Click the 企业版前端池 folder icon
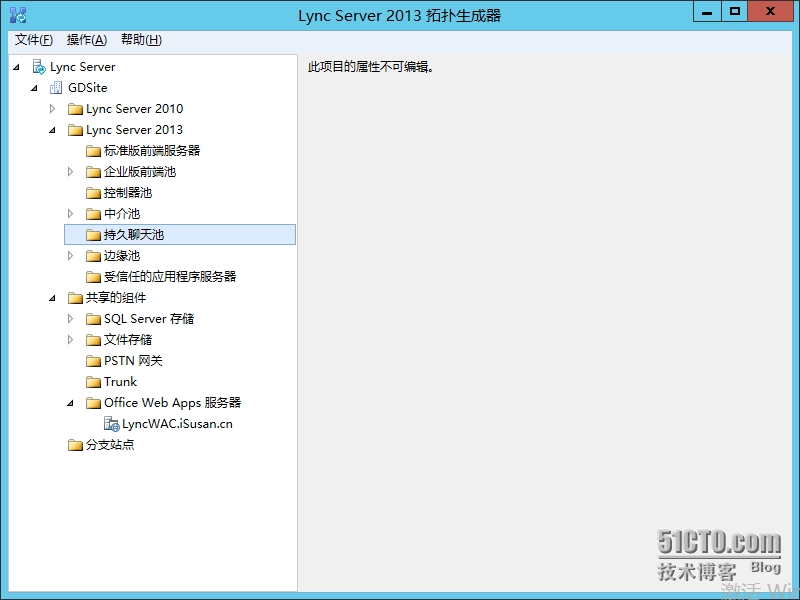 point(93,172)
